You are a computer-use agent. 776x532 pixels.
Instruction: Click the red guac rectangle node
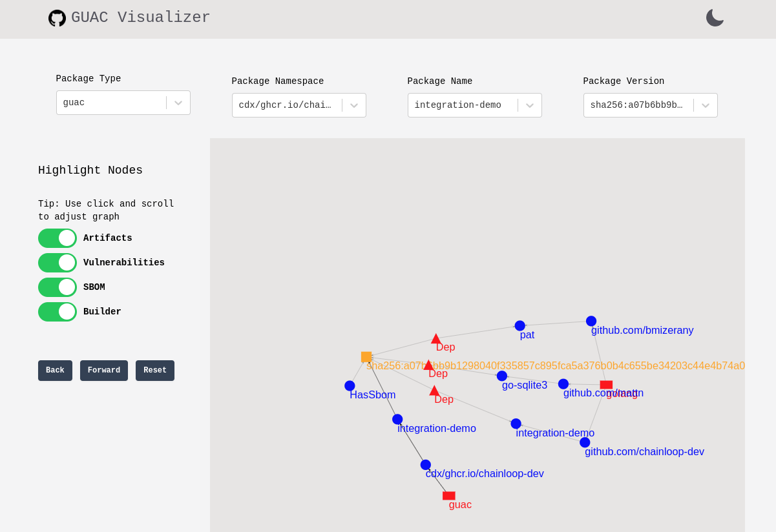[x=448, y=496]
